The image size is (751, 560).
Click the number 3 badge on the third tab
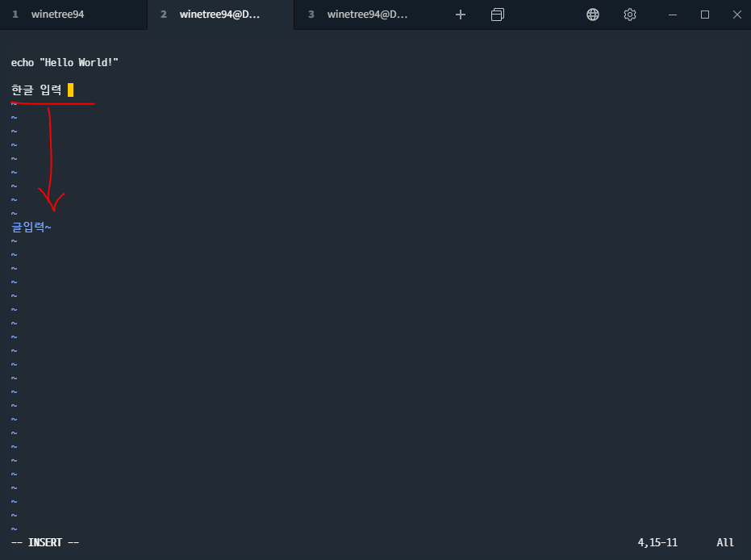[x=311, y=14]
